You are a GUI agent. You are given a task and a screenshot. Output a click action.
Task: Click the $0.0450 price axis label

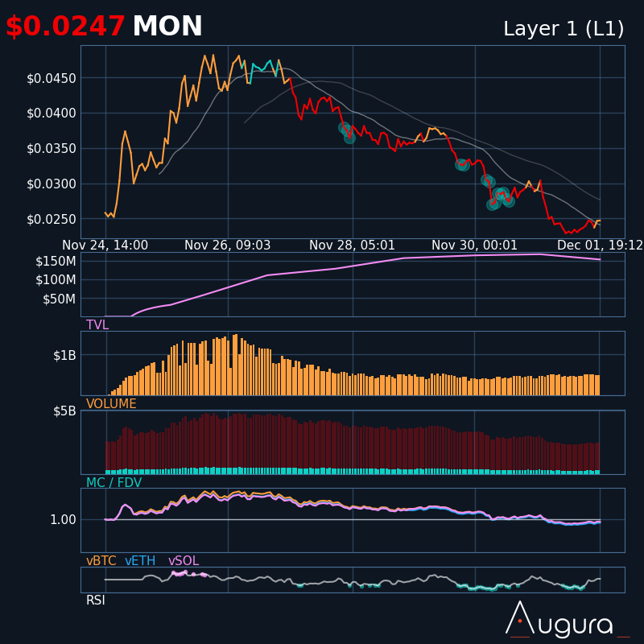tap(52, 78)
